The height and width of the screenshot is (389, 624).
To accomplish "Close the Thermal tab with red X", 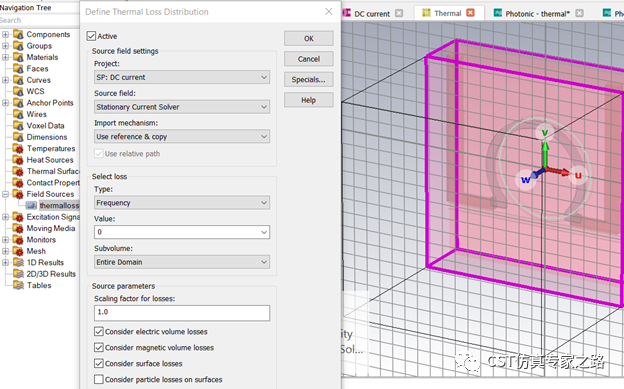I will (470, 13).
